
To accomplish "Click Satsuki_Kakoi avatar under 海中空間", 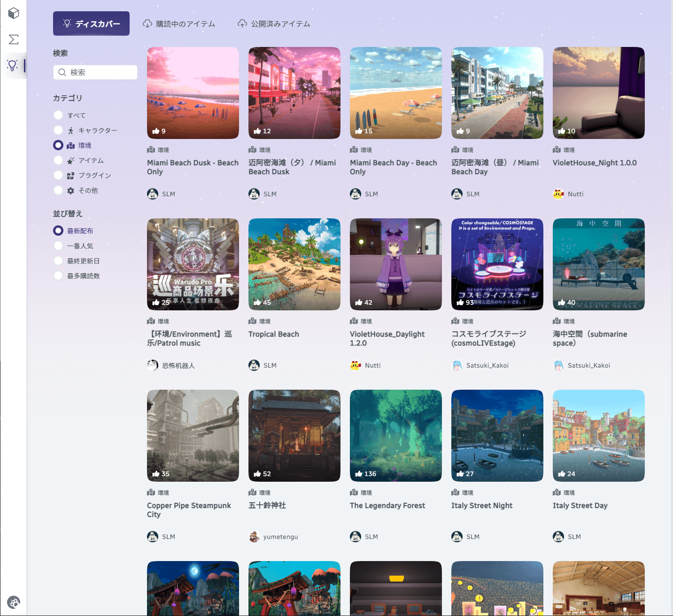I will 558,365.
